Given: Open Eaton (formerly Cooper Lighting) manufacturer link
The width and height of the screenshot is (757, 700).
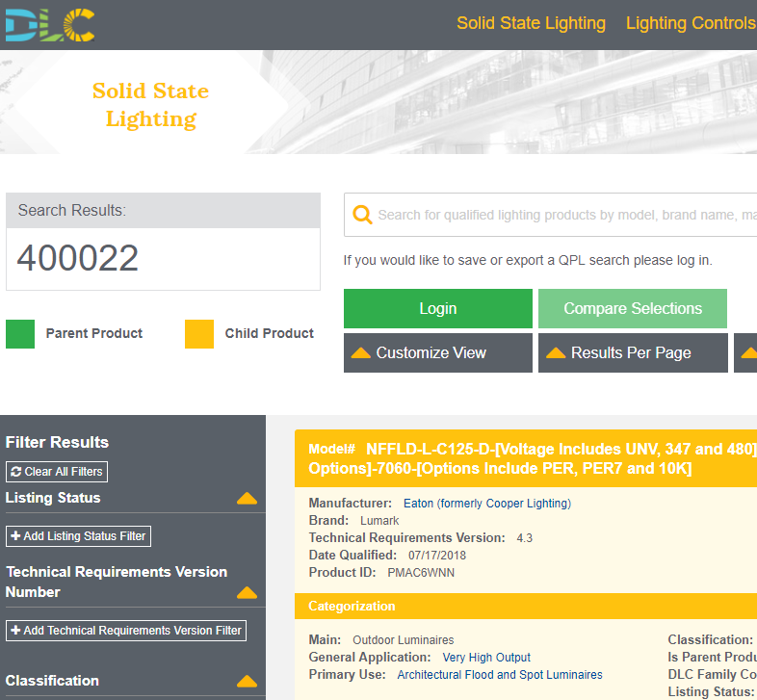Looking at the screenshot, I should [x=487, y=504].
